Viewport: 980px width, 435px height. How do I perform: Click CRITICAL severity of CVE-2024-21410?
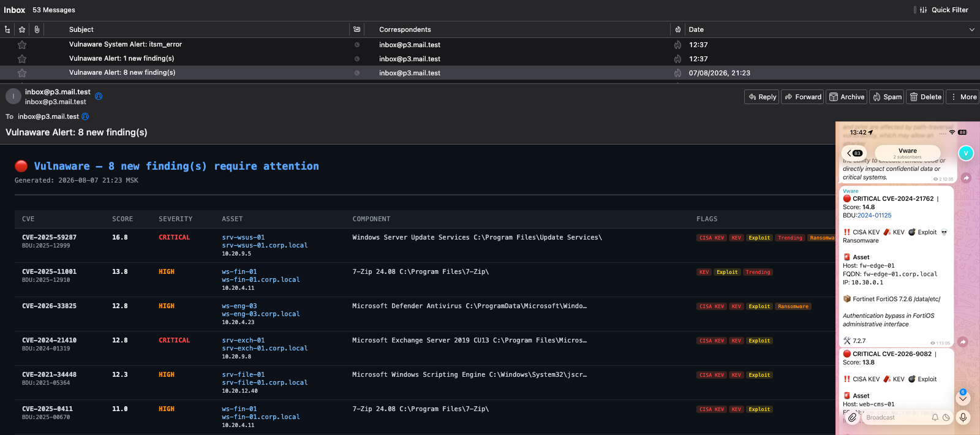click(x=175, y=340)
